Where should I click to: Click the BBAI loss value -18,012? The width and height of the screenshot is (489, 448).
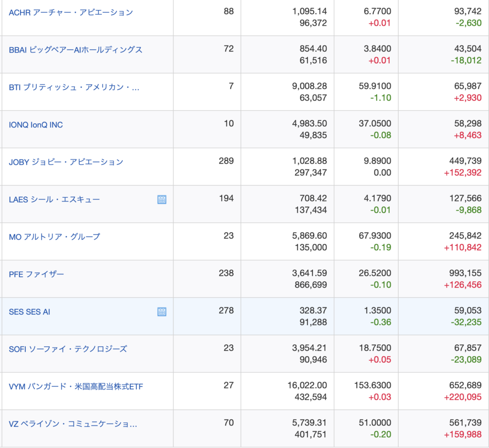point(466,60)
